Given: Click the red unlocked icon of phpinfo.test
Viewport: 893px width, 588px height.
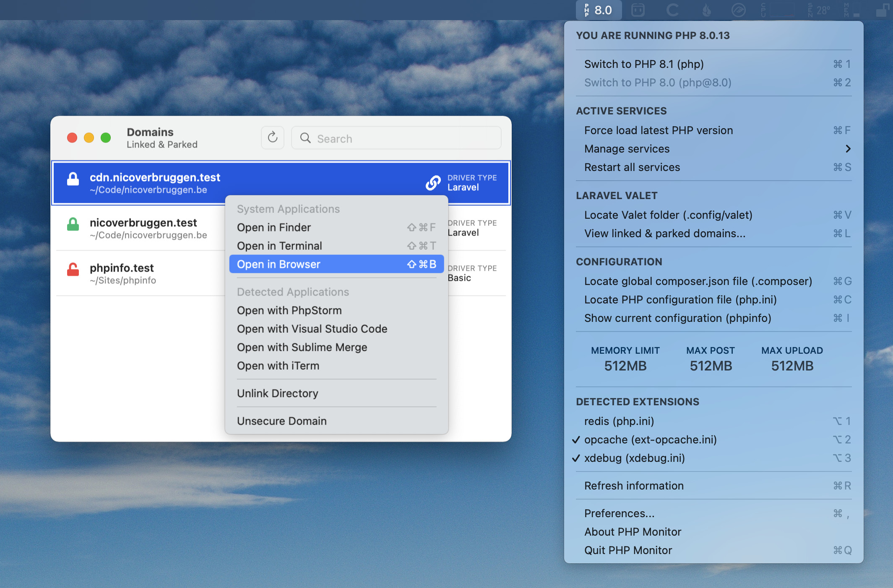Looking at the screenshot, I should 73,269.
